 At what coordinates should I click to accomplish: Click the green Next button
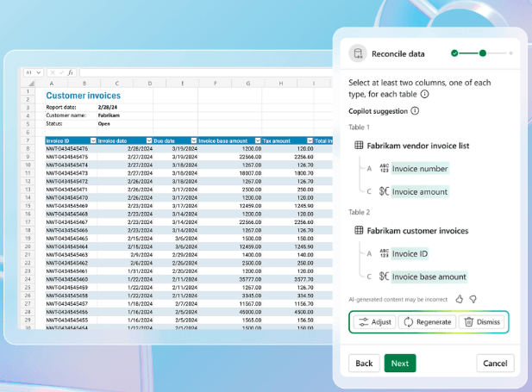[x=400, y=364]
